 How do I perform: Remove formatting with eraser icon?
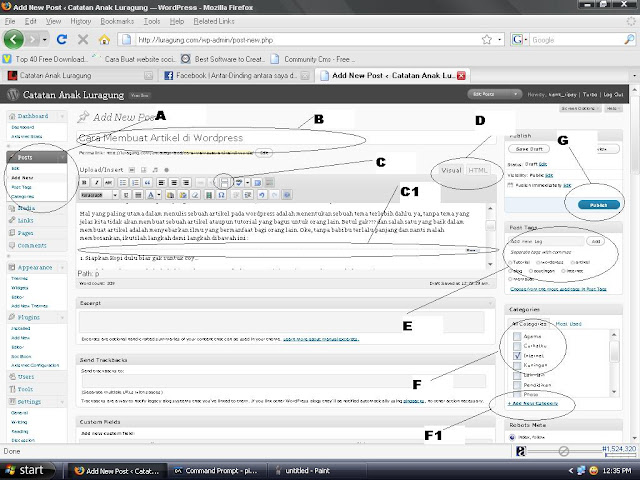tap(195, 195)
